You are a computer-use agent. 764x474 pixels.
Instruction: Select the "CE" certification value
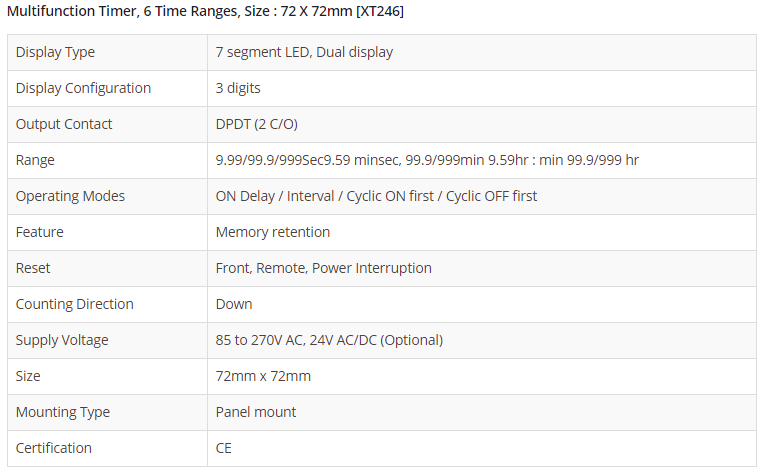[224, 448]
